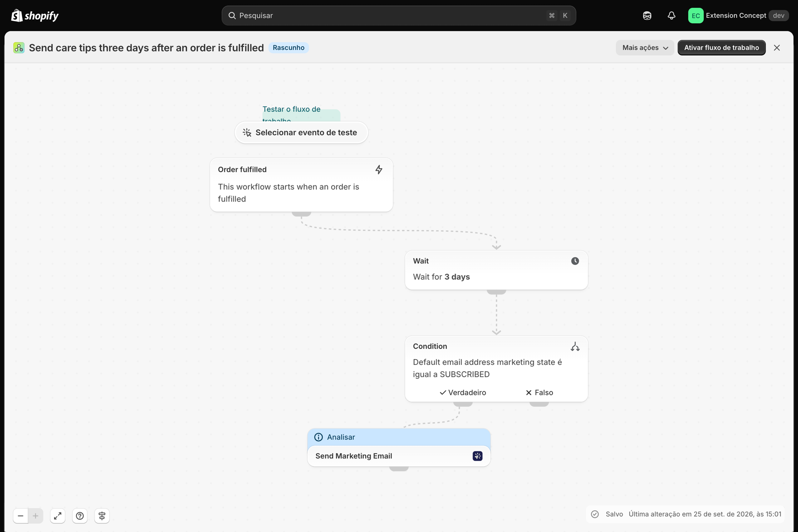Screen dimensions: 798x532
Task: Select the Falso branch
Action: [x=539, y=392]
